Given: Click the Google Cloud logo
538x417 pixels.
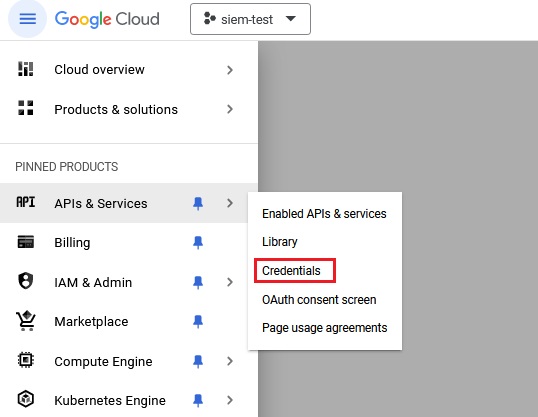Looking at the screenshot, I should pos(107,19).
